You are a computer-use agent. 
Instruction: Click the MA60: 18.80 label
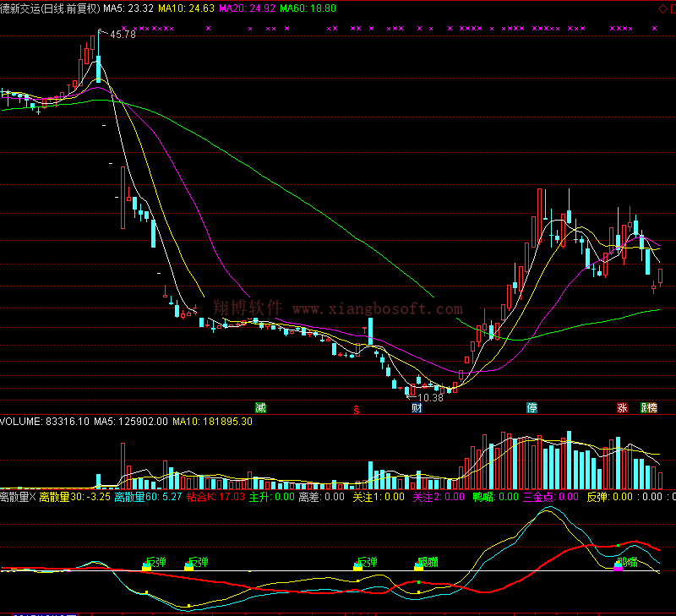pos(308,8)
